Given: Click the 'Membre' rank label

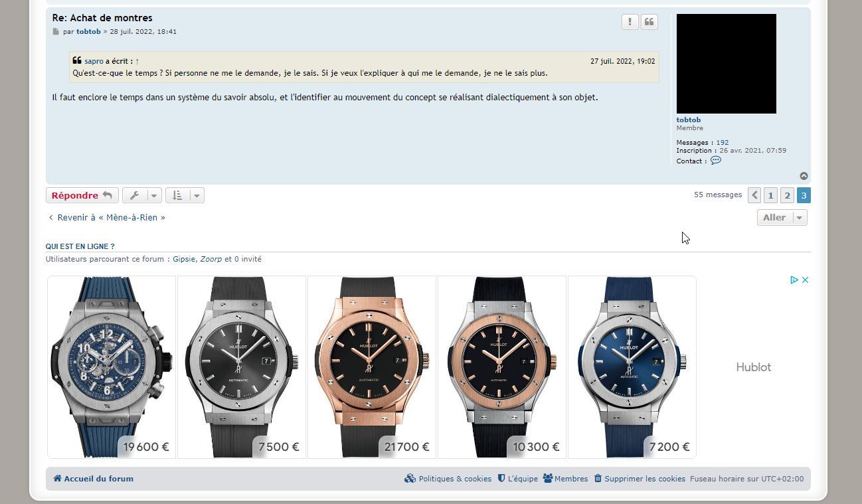Looking at the screenshot, I should click(690, 128).
